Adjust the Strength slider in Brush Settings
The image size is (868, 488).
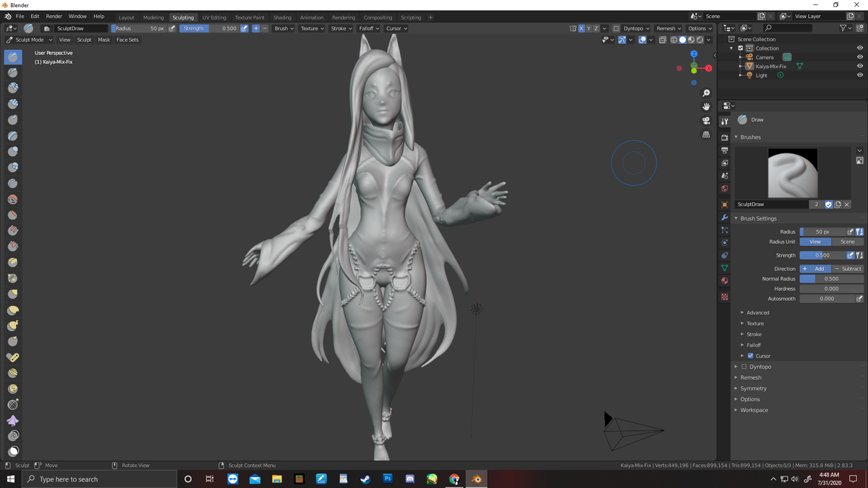[x=823, y=255]
